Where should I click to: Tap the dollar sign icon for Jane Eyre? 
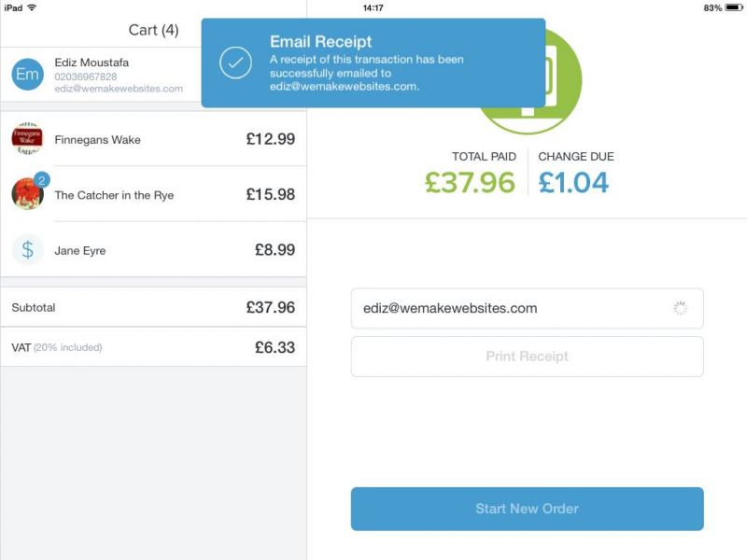coord(27,249)
